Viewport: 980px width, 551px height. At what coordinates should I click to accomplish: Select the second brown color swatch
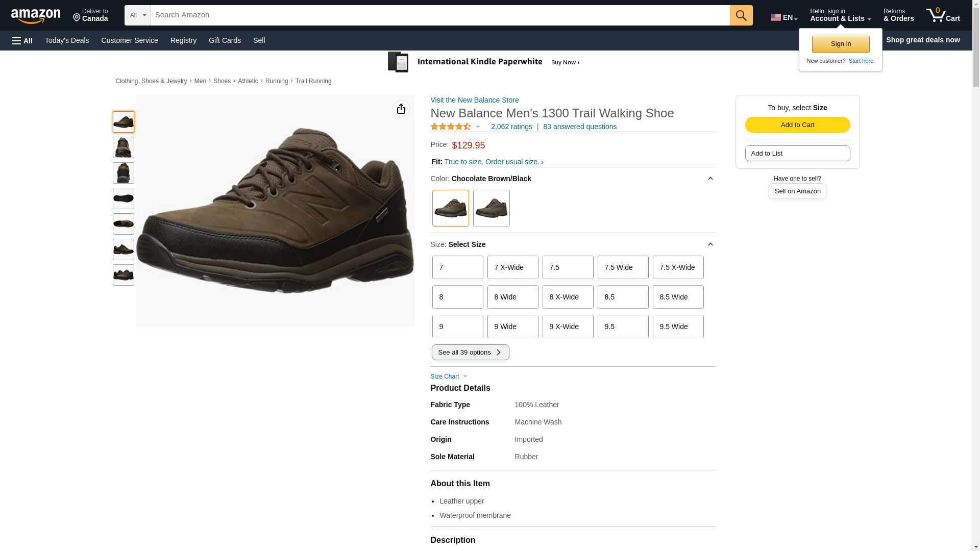pos(491,208)
